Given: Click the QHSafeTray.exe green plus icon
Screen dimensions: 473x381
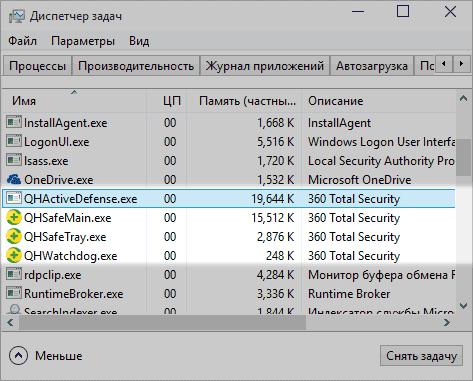Looking at the screenshot, I should 14,236.
